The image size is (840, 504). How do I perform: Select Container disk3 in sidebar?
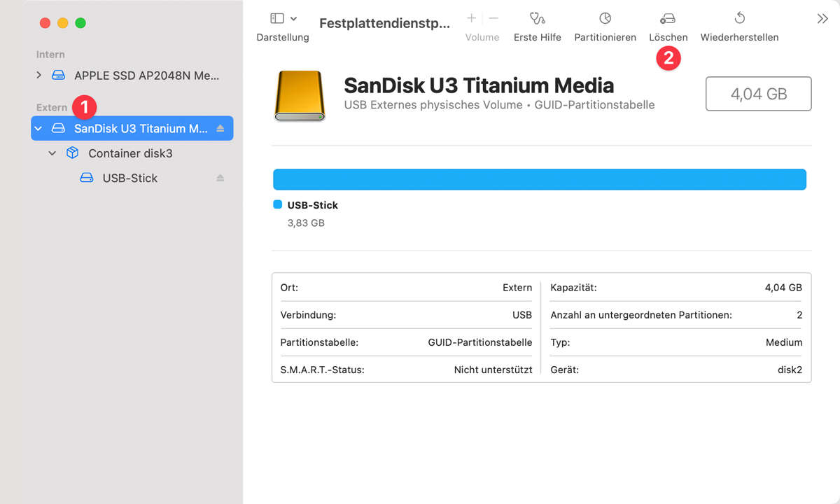pyautogui.click(x=132, y=153)
